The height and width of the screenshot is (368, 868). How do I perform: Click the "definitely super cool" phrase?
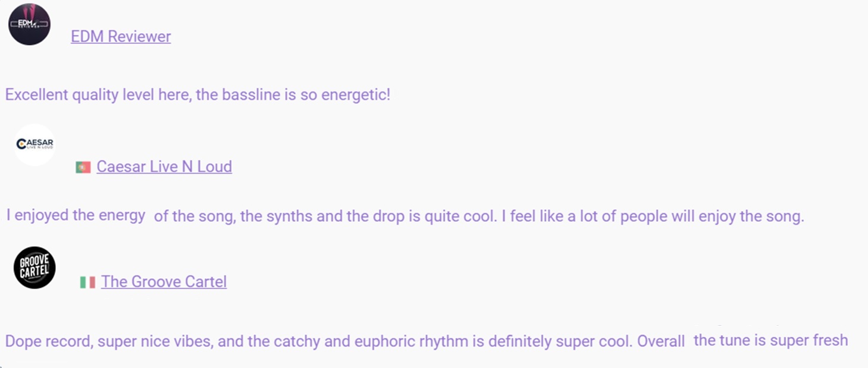(539, 341)
